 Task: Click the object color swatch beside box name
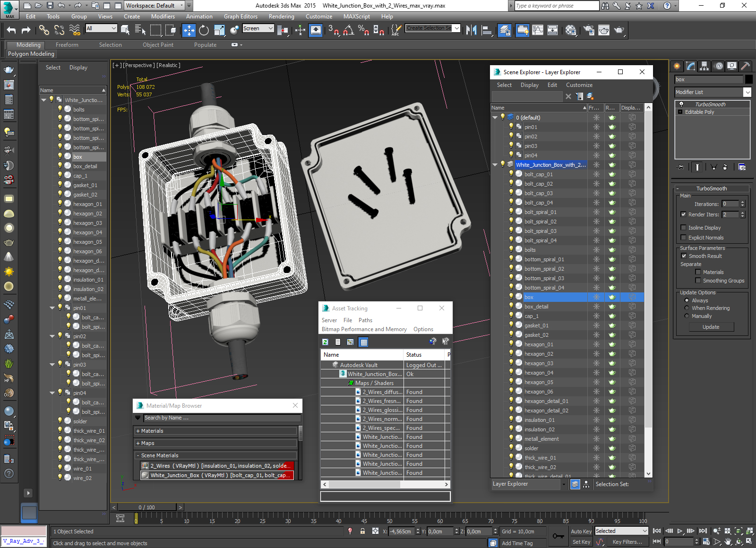(748, 79)
